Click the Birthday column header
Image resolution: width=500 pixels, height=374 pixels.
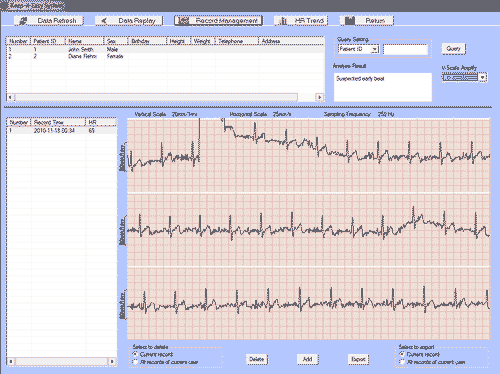(x=148, y=41)
